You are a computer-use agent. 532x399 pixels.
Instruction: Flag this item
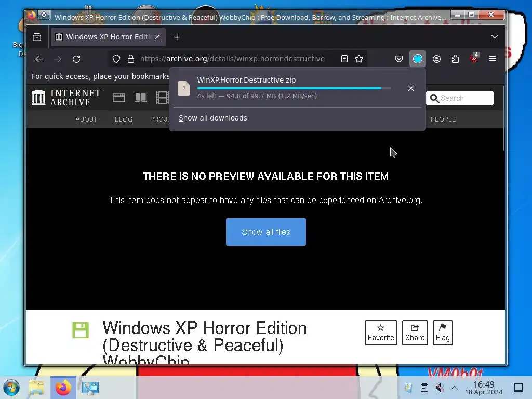(x=443, y=332)
